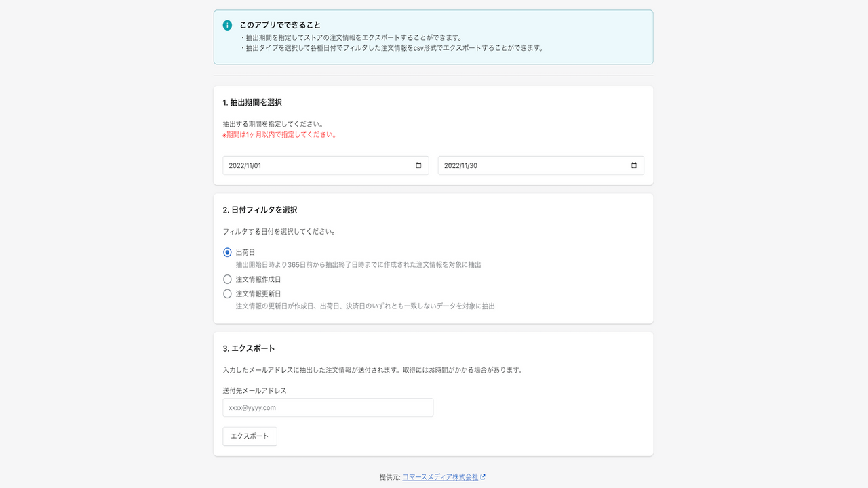Click the 2. 日付フィルタを選択 section heading
Viewport: 868px width, 488px height.
click(x=260, y=209)
